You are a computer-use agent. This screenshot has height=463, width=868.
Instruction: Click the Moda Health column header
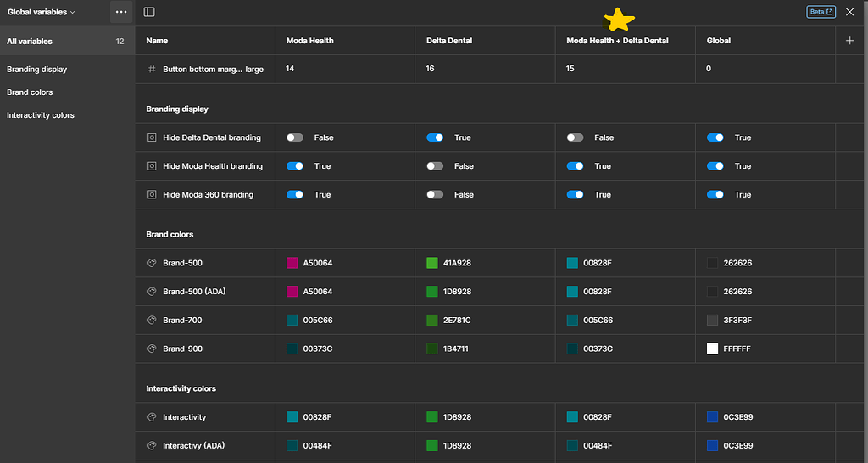pos(310,41)
